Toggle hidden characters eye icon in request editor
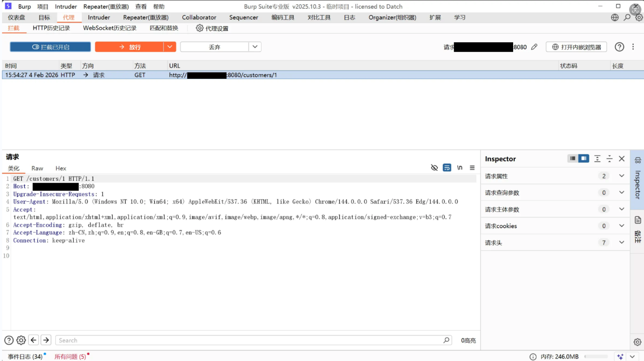This screenshot has height=361, width=644. click(434, 168)
